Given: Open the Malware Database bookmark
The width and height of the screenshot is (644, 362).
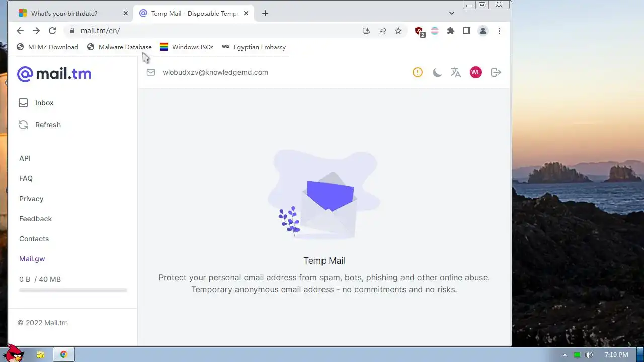Looking at the screenshot, I should (x=119, y=47).
